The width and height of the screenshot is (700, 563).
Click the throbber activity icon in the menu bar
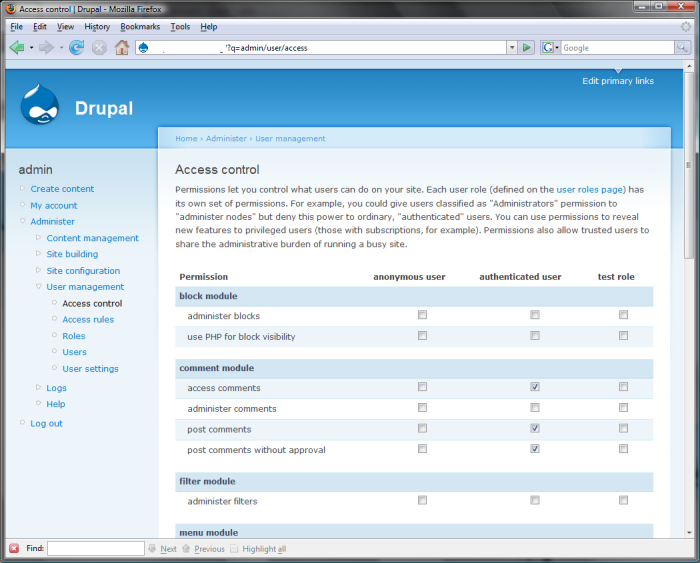pyautogui.click(x=686, y=27)
